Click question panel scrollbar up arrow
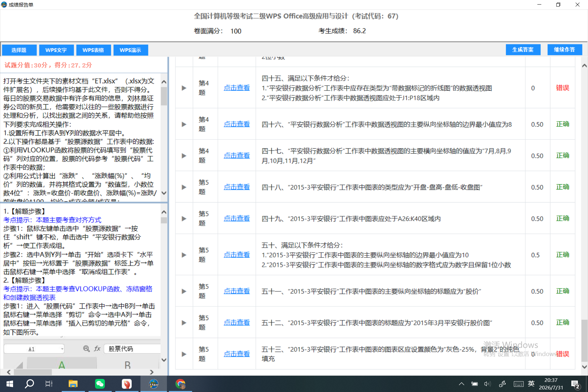Viewport: 588px width, 392px height. click(164, 82)
